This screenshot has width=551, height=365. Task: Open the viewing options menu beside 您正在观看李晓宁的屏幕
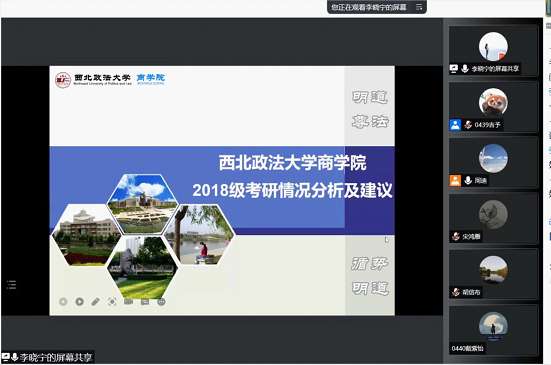point(419,7)
